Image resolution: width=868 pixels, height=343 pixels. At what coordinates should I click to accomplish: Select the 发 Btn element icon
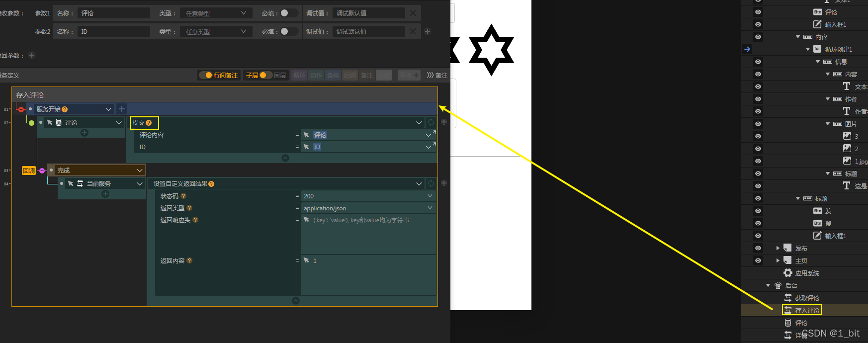818,211
